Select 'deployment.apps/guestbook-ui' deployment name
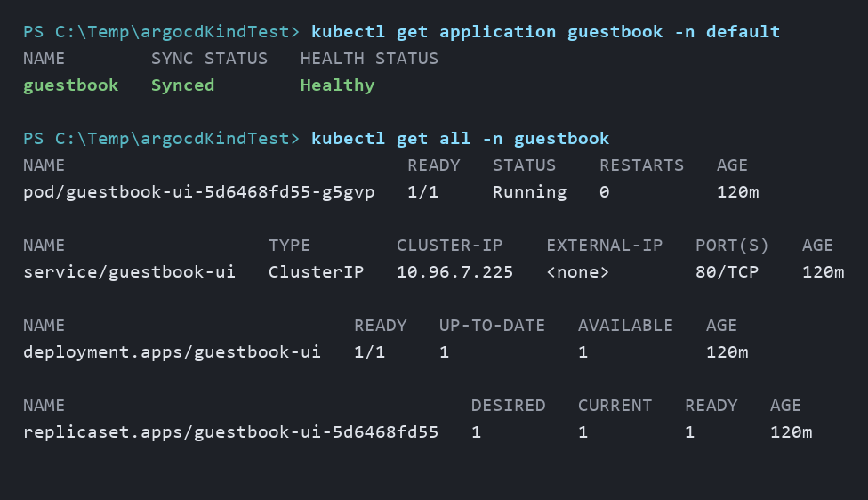 pyautogui.click(x=173, y=352)
